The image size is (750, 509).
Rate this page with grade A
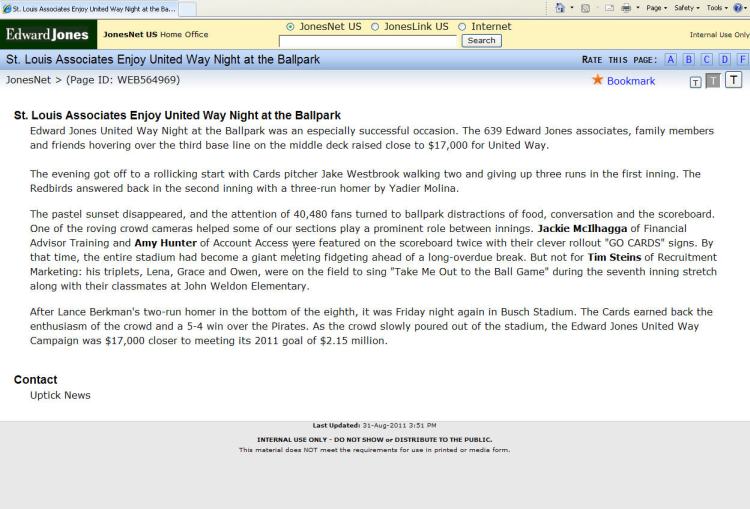click(x=671, y=60)
